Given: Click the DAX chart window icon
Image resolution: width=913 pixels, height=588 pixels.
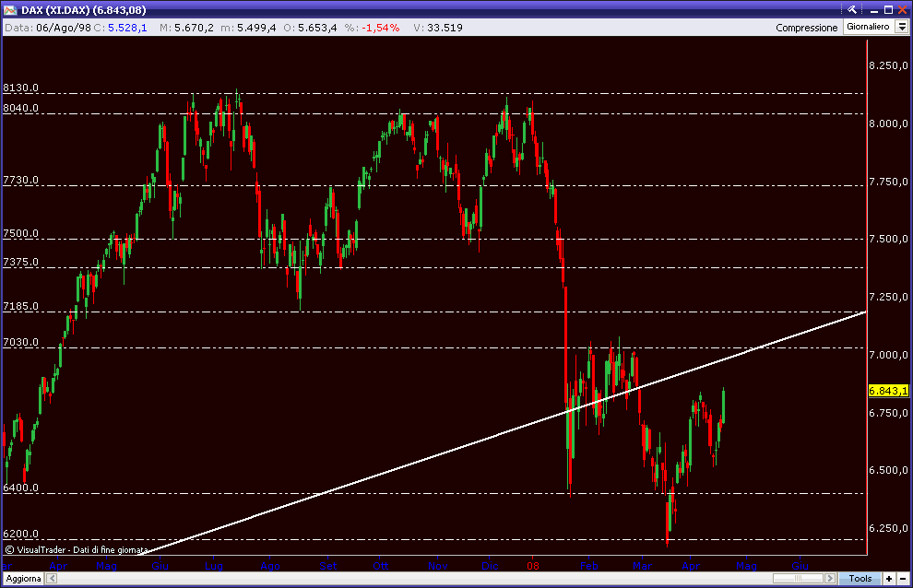Looking at the screenshot, I should [9, 9].
